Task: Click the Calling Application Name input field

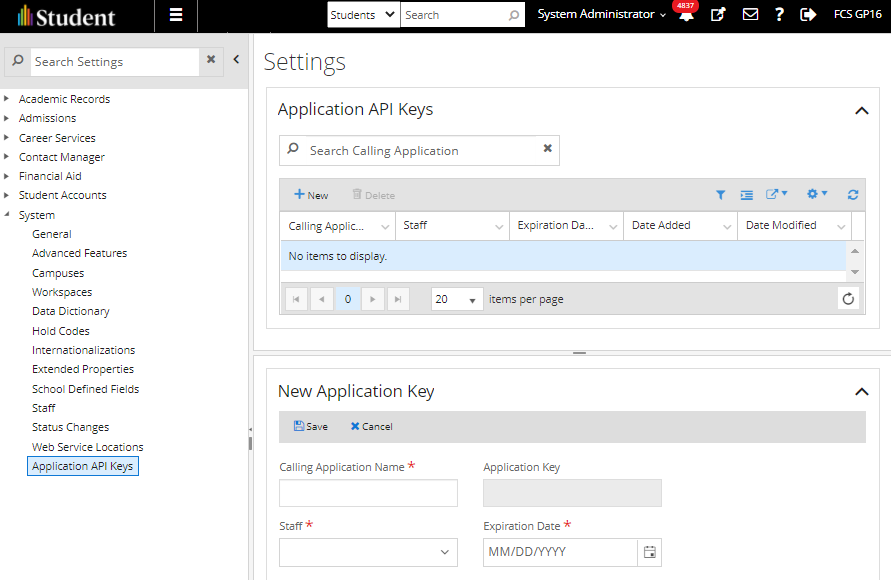Action: pyautogui.click(x=368, y=492)
